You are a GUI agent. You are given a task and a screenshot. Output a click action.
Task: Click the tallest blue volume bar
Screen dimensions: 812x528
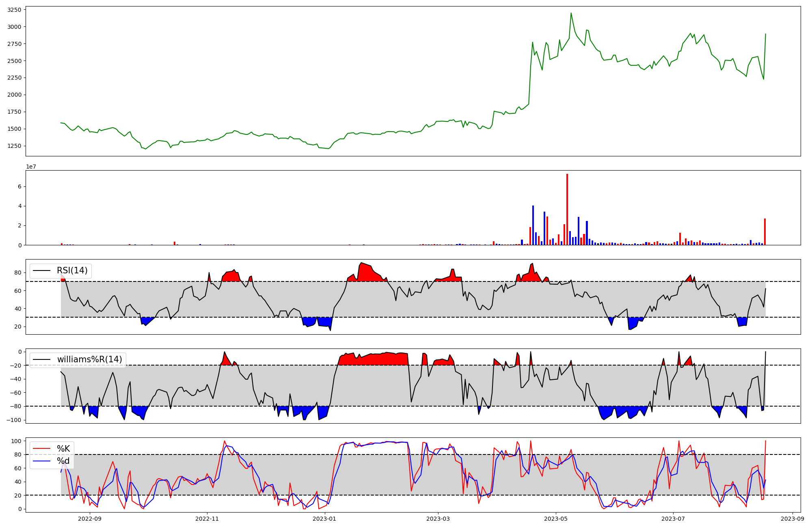point(533,225)
